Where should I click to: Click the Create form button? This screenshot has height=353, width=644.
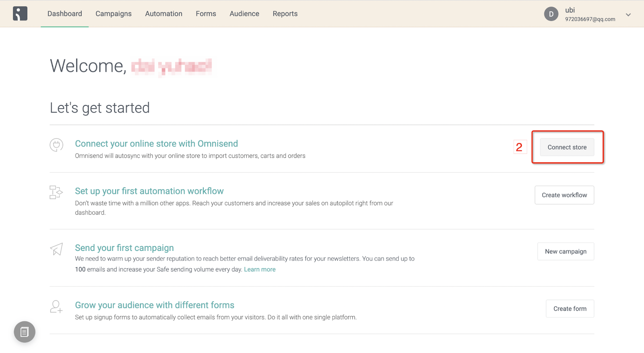pos(570,309)
